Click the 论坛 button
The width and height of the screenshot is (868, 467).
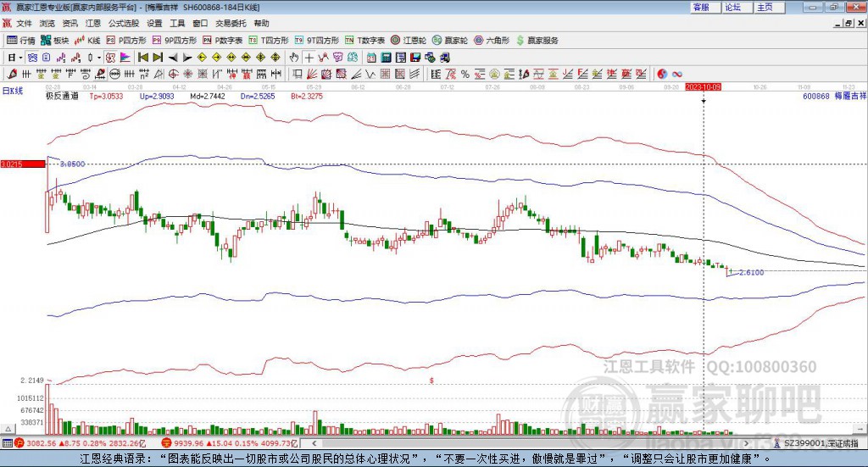click(x=738, y=7)
